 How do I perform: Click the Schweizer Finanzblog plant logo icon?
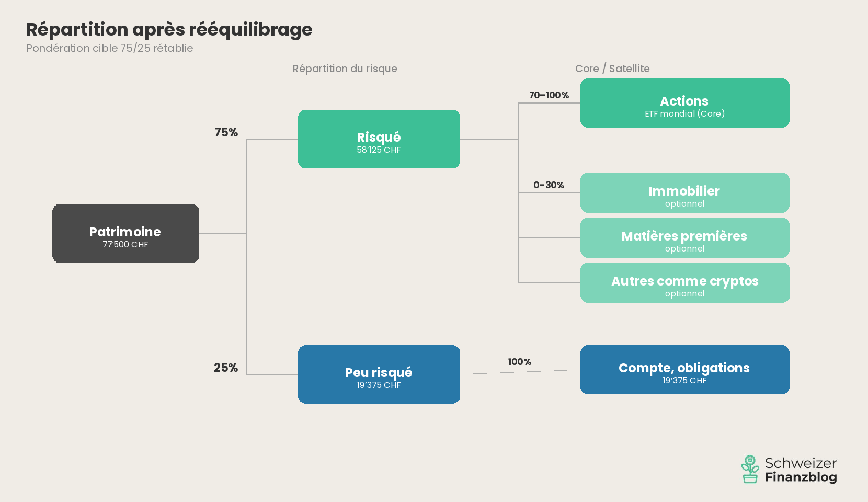click(x=750, y=469)
